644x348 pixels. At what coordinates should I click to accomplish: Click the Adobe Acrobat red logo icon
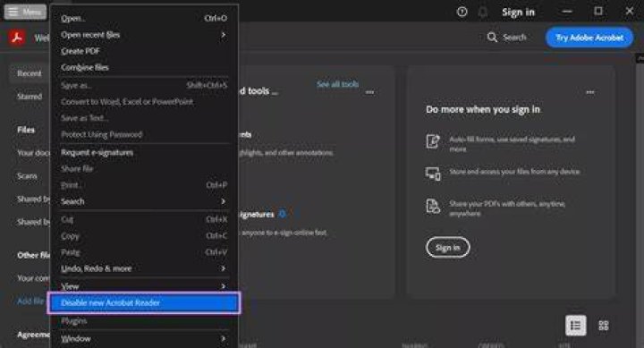(17, 38)
